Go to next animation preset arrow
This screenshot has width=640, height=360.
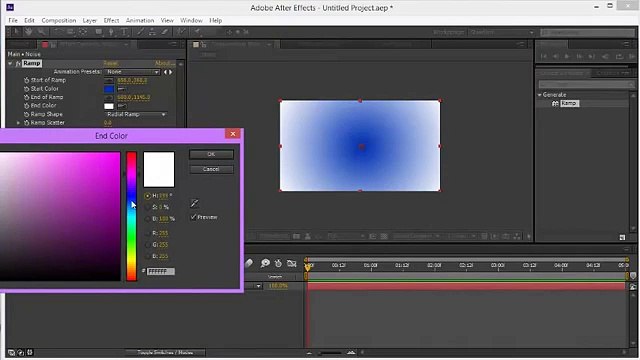point(171,72)
